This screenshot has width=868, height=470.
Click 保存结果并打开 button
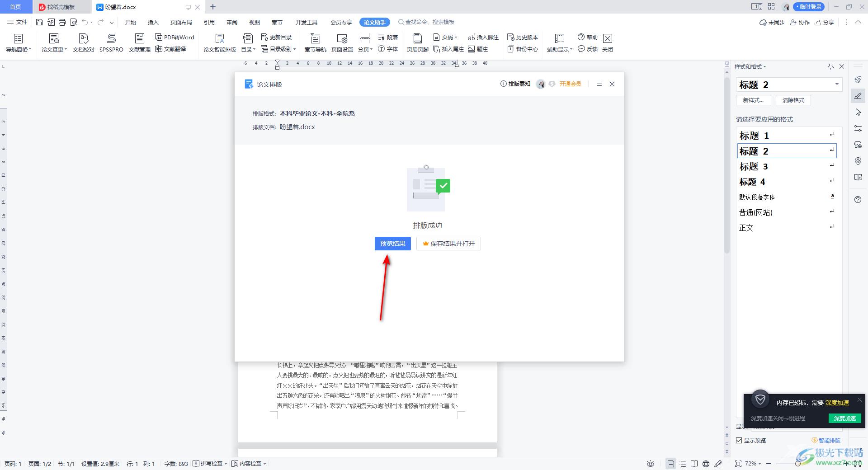(448, 244)
